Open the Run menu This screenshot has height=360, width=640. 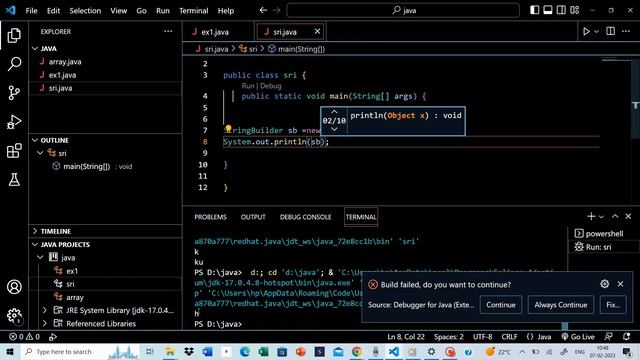162,11
